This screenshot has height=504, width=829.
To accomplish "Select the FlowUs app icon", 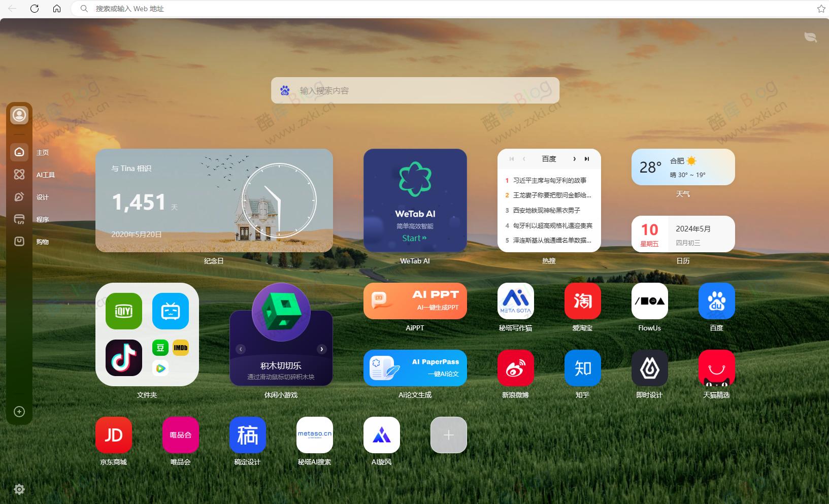I will click(649, 301).
